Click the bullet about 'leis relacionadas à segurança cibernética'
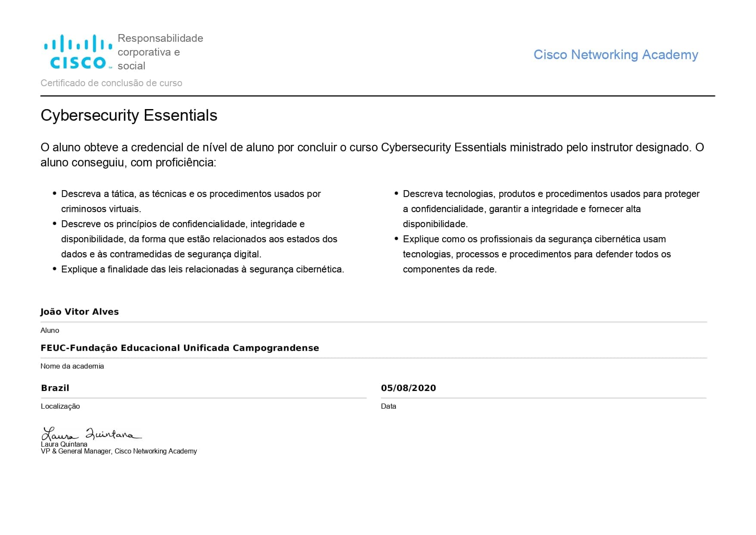756x535 pixels. pos(203,269)
